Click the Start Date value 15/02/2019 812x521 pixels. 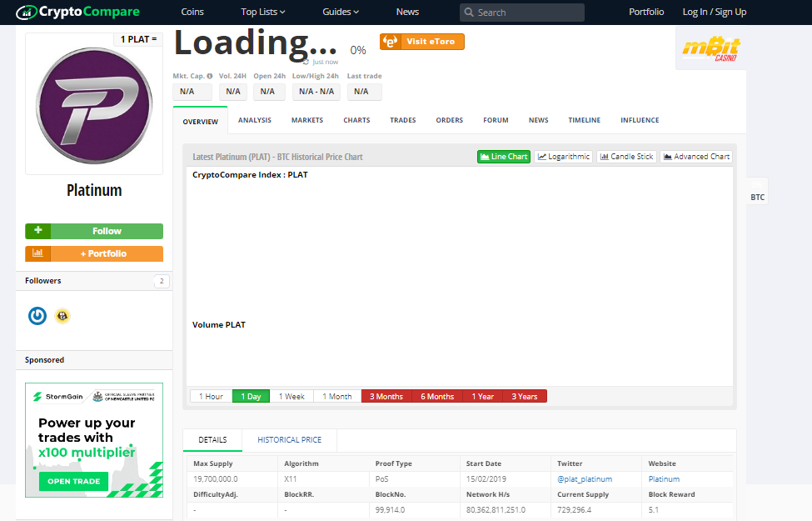tap(486, 479)
